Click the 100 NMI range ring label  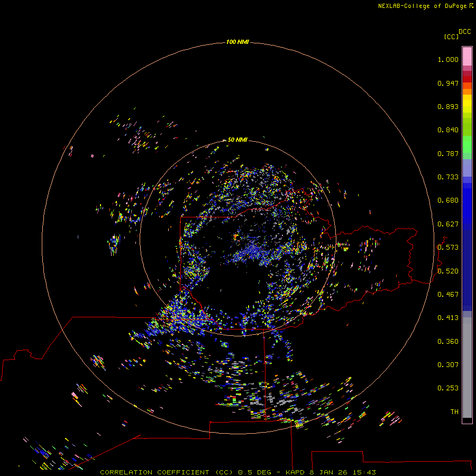(x=237, y=42)
